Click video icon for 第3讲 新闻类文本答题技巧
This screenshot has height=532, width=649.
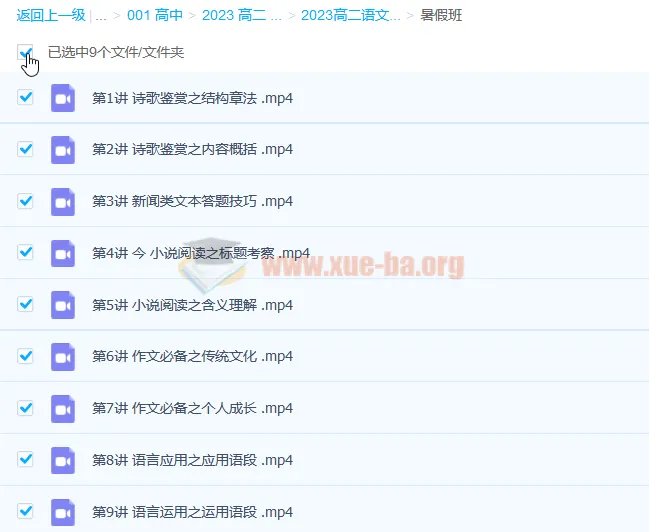point(63,202)
